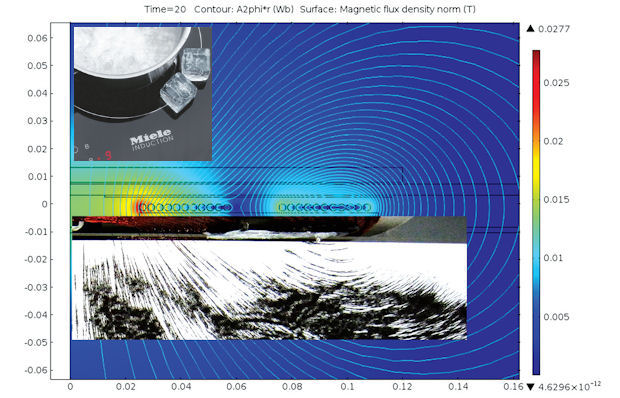
Task: Click the x-axis label 0.02
Action: click(x=126, y=387)
